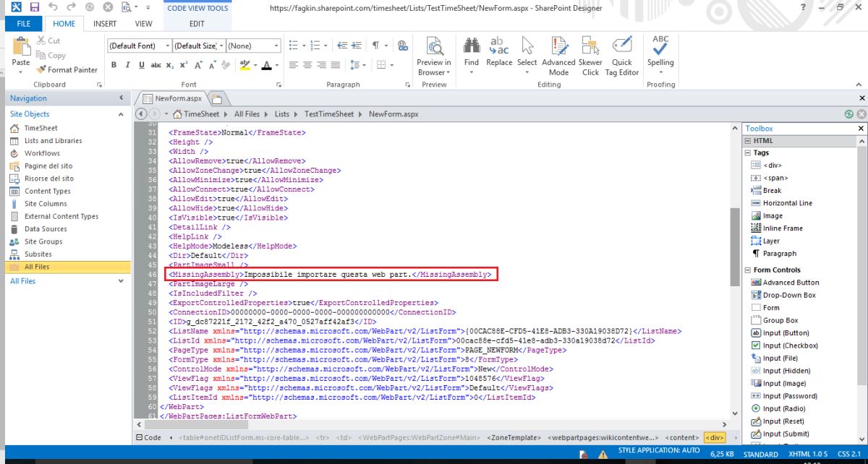868x464 pixels.
Task: Expand the All Files section at the bottom
Action: coord(121,281)
